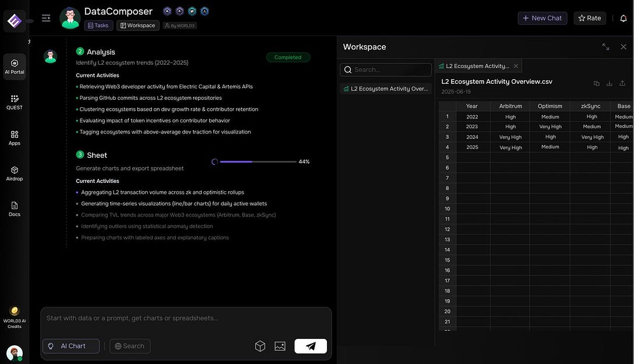Toggle the web Search option in the prompt box
The image size is (641, 364).
[x=130, y=346]
